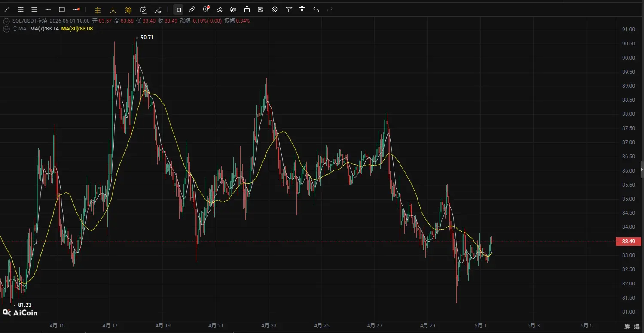Select the trend line drawing tool
Screen dimensions: 644x333
click(7, 9)
